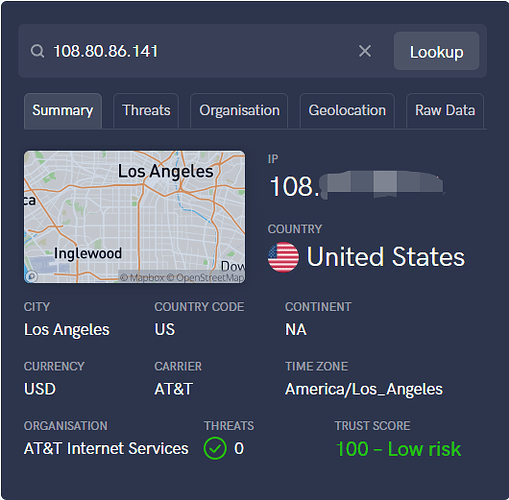
Task: Click the AT&T Internet Services organisation text
Action: click(106, 448)
